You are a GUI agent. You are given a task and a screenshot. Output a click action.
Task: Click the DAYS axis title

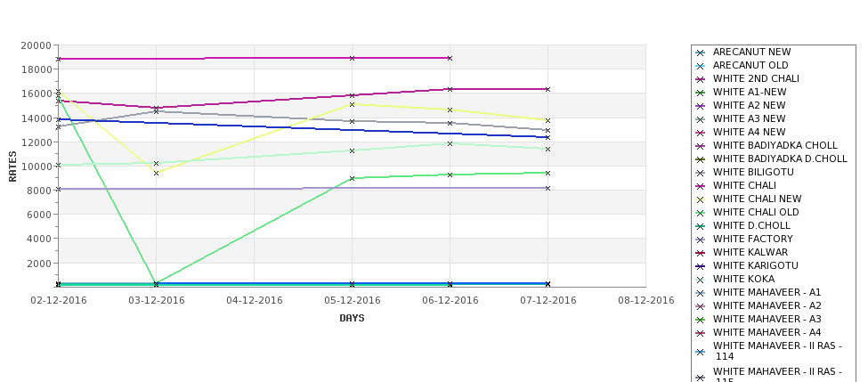point(352,319)
